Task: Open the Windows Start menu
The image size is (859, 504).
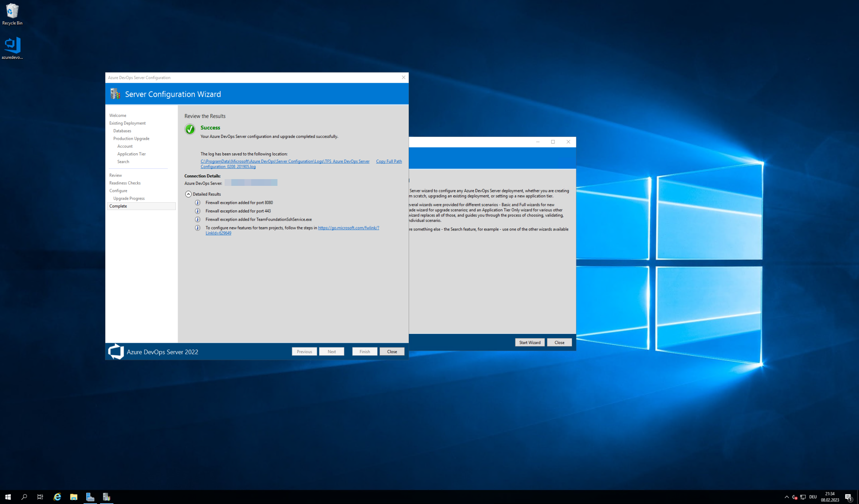Action: [x=8, y=497]
